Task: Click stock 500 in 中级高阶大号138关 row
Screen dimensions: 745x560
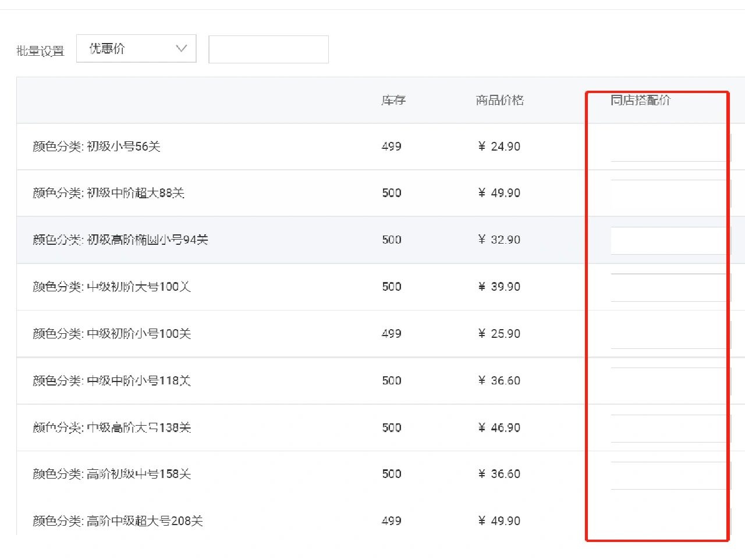Action: point(392,428)
